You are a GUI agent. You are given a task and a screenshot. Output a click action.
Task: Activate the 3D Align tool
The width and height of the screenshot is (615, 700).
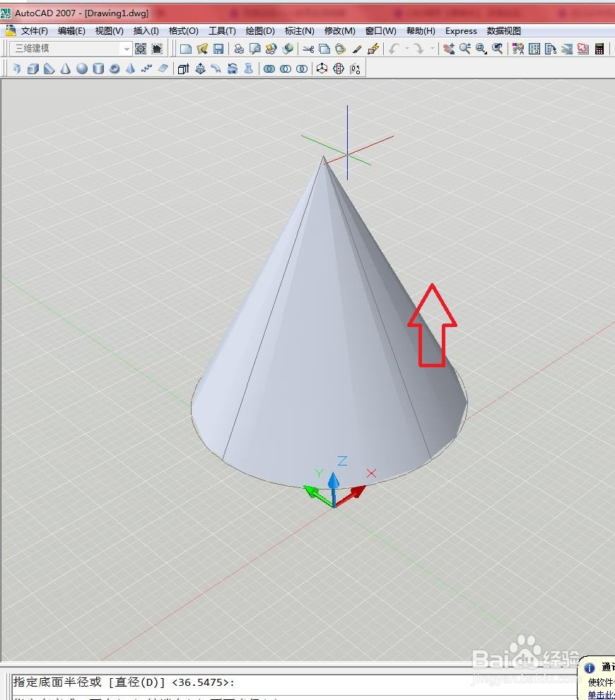click(x=355, y=69)
